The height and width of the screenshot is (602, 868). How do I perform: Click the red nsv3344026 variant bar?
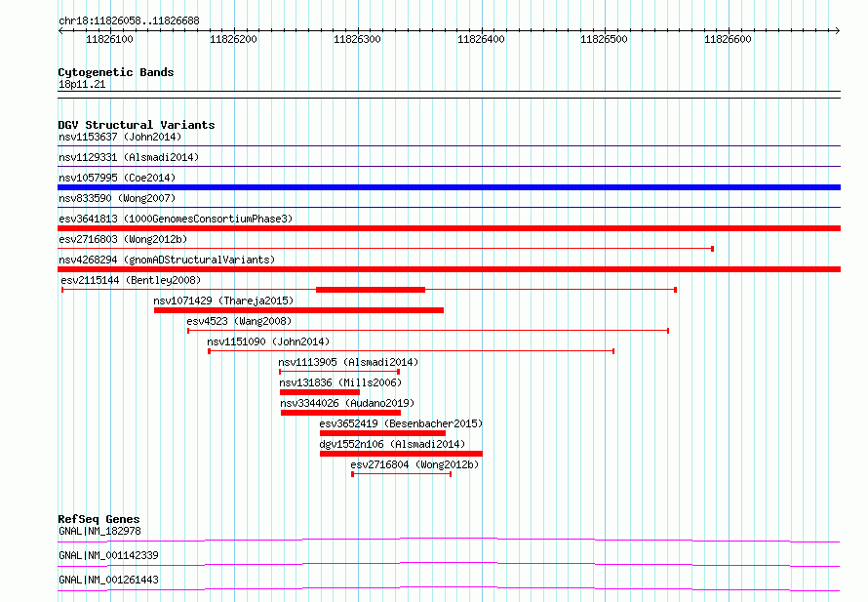pos(340,413)
